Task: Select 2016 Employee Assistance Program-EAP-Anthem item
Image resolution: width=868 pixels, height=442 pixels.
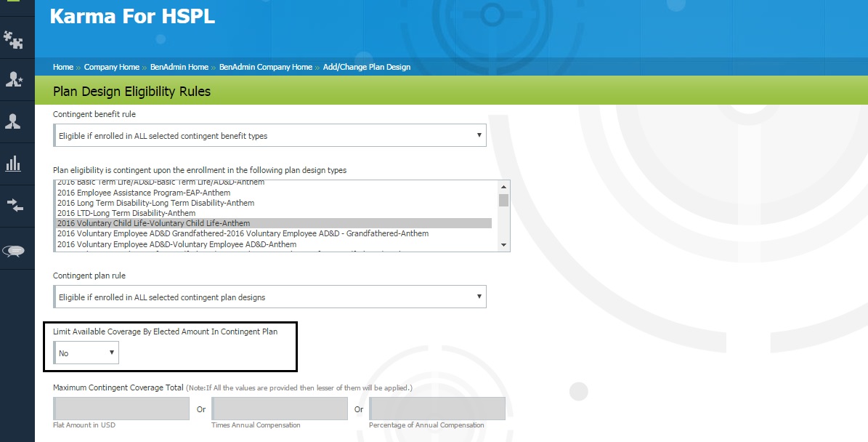Action: [144, 193]
